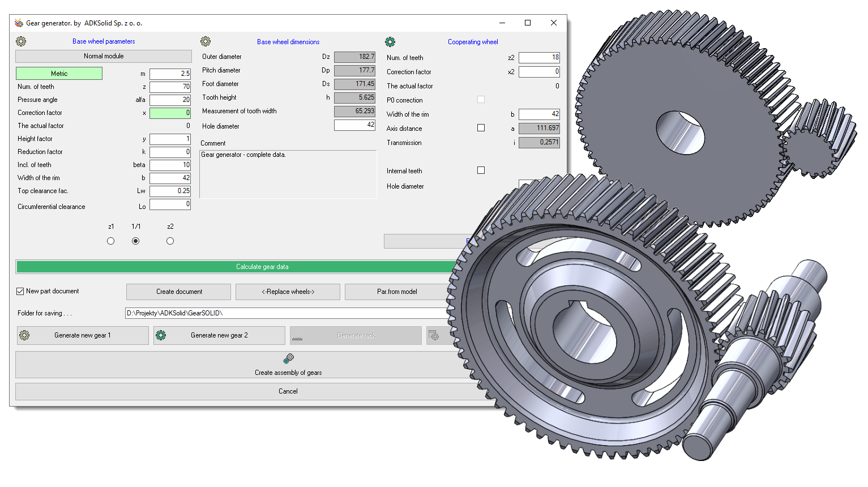Image resolution: width=868 pixels, height=487 pixels.
Task: Click the Normal module selector button
Action: click(x=104, y=56)
